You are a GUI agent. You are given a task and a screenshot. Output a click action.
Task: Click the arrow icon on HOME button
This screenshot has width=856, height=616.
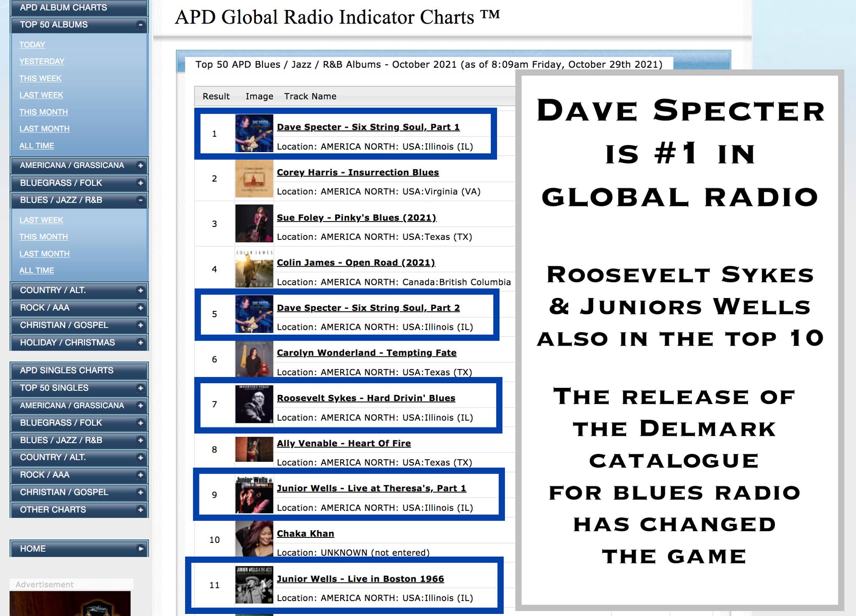point(140,549)
